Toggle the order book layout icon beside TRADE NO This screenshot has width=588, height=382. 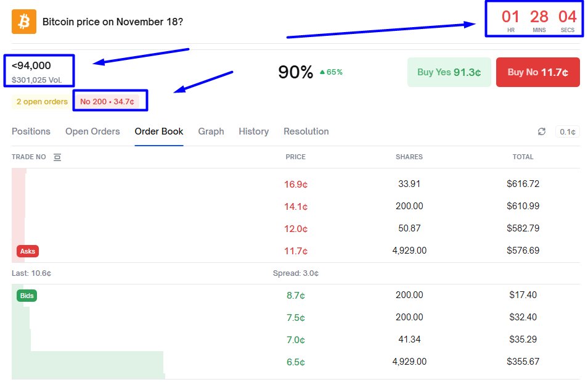[x=57, y=157]
